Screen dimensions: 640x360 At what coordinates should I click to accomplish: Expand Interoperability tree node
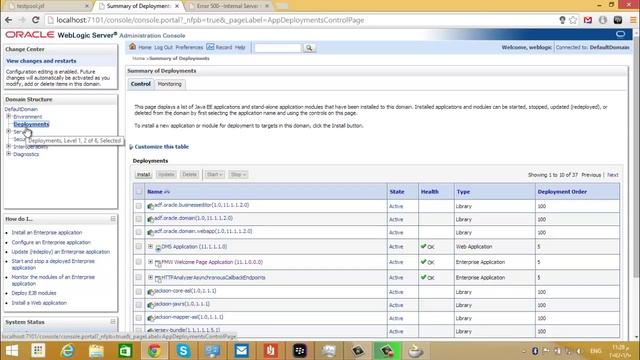click(9, 146)
